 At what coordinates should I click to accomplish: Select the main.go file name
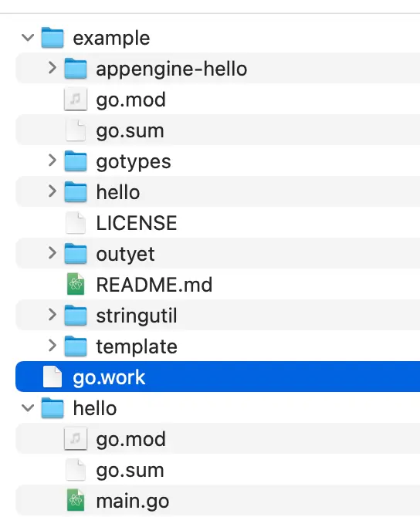pyautogui.click(x=133, y=502)
